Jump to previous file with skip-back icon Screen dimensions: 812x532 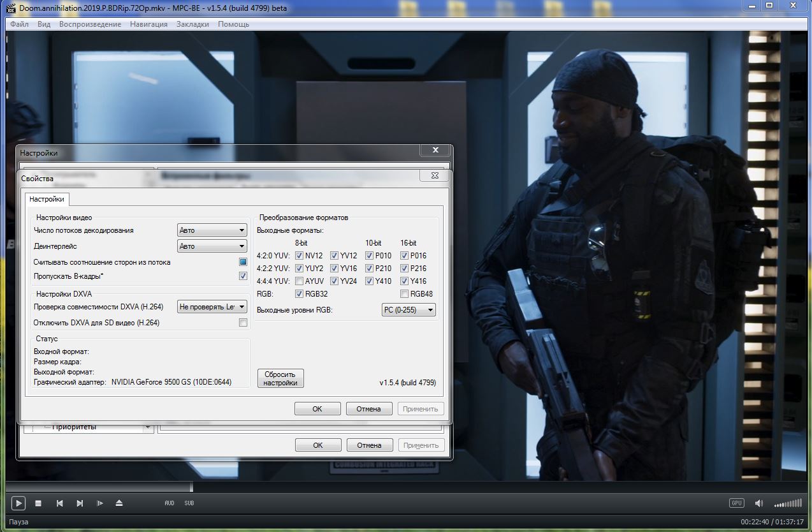coord(59,503)
